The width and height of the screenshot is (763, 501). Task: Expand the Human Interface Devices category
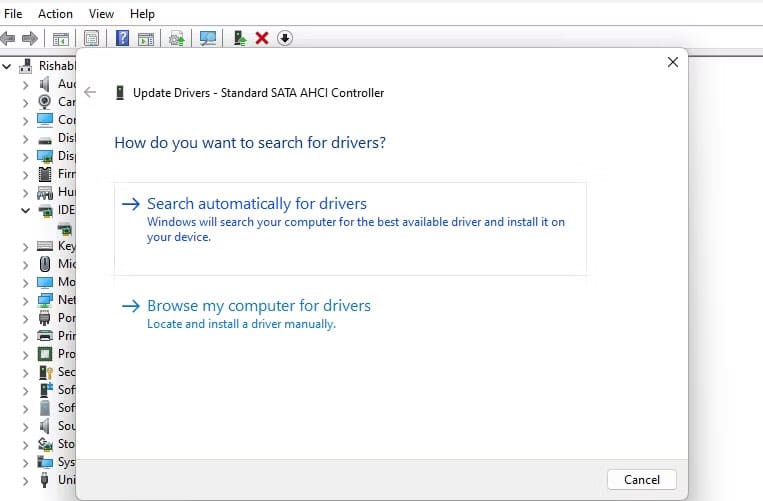tap(25, 193)
